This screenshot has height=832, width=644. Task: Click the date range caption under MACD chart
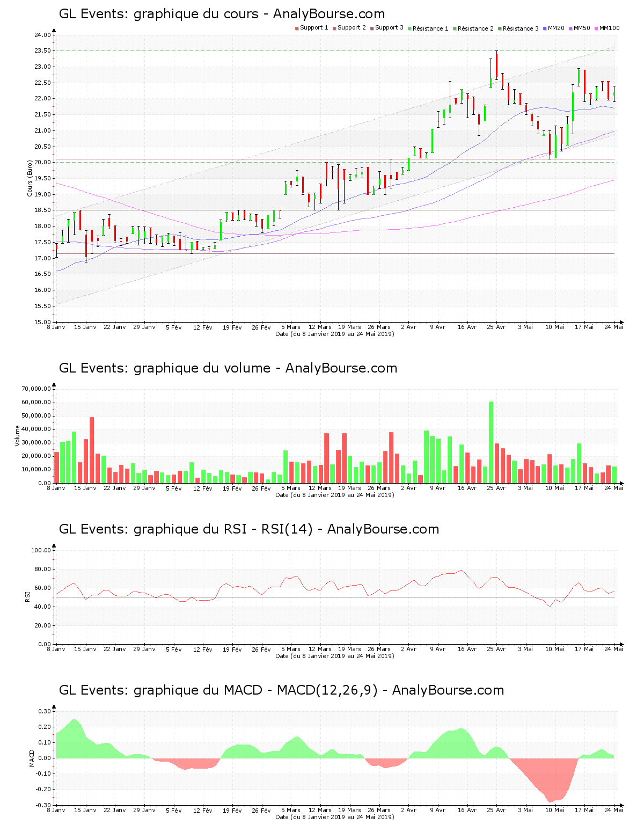coord(334,817)
